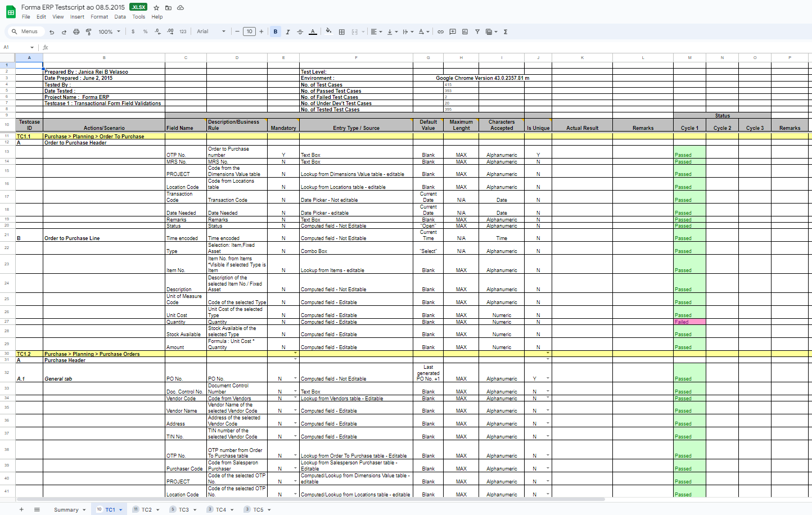Open the Zoom 100% dropdown
The width and height of the screenshot is (812, 515).
pyautogui.click(x=110, y=32)
